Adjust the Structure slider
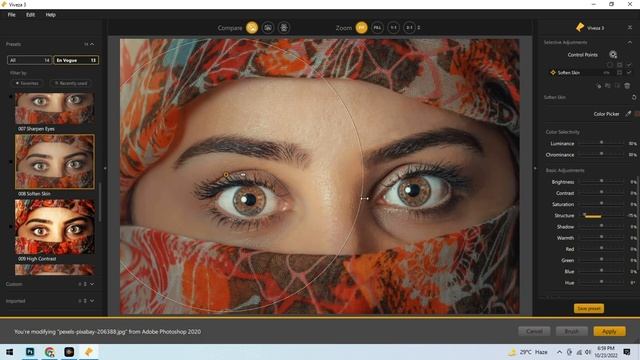640x360 pixels. point(601,215)
